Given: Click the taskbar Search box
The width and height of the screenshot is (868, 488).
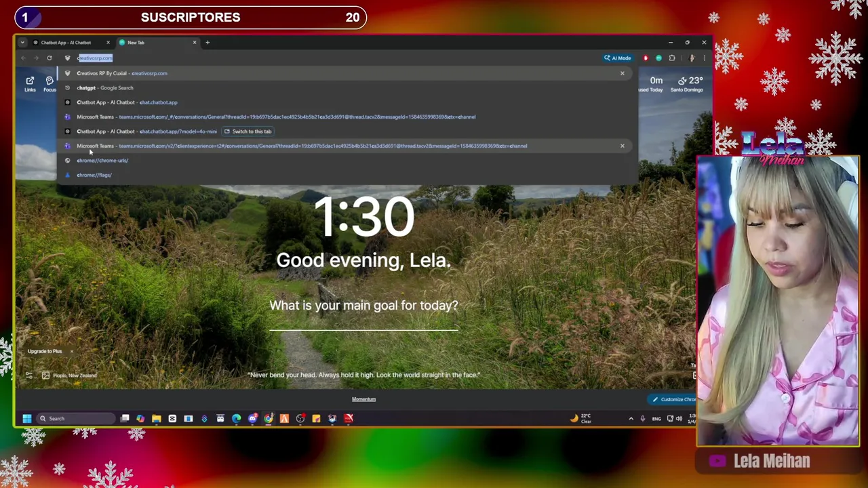Looking at the screenshot, I should click(x=75, y=419).
